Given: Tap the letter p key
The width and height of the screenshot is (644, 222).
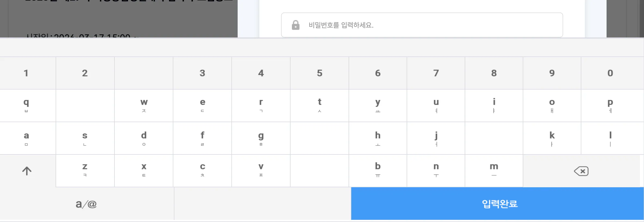Looking at the screenshot, I should (610, 105).
